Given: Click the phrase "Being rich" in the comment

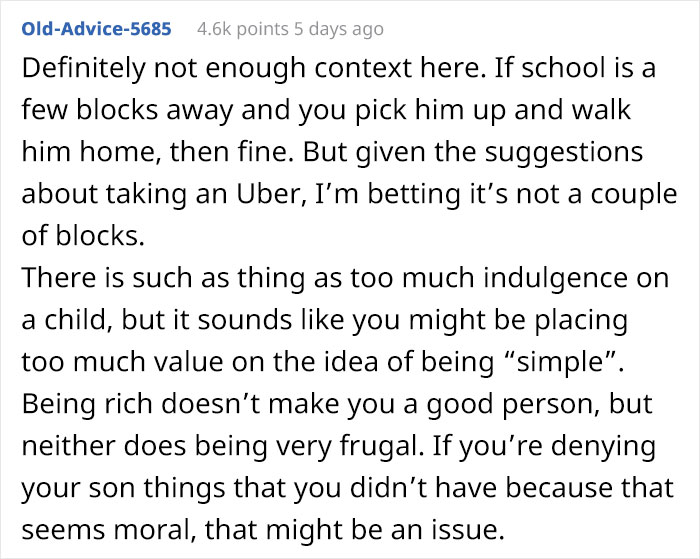Looking at the screenshot, I should coord(87,404).
